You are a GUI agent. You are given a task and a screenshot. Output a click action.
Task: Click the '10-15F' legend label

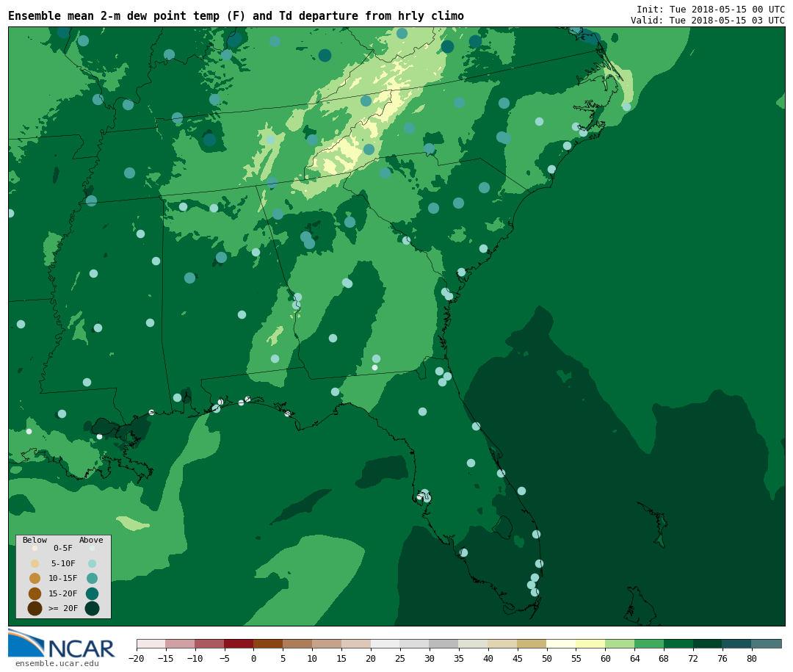(x=63, y=579)
